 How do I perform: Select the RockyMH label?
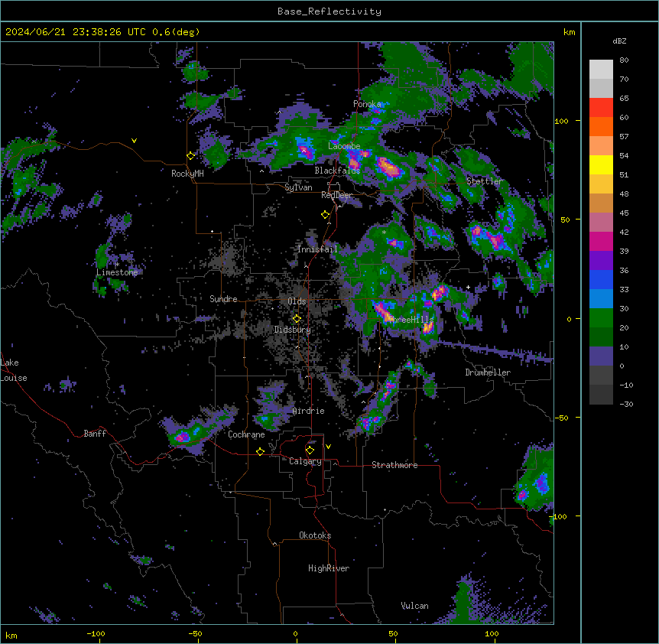[187, 174]
